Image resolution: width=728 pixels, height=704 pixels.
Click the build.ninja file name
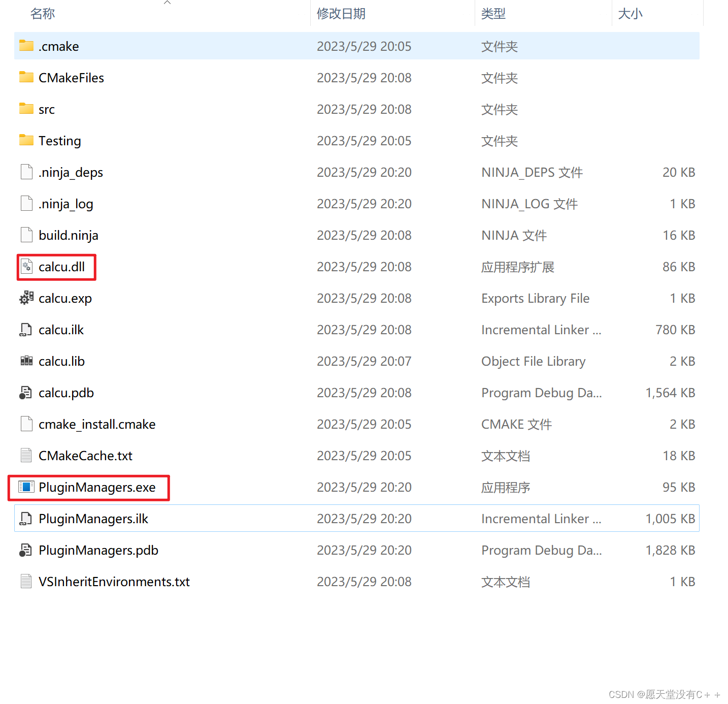[x=69, y=235]
